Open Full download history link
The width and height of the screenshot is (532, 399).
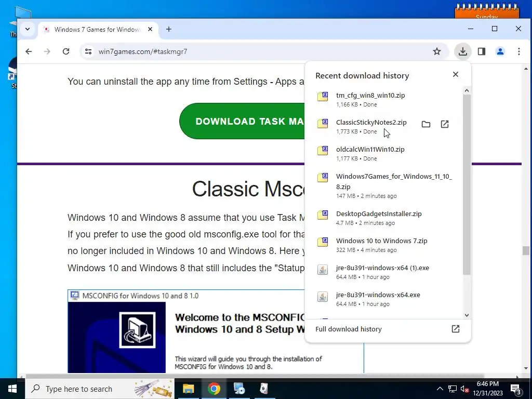349,329
